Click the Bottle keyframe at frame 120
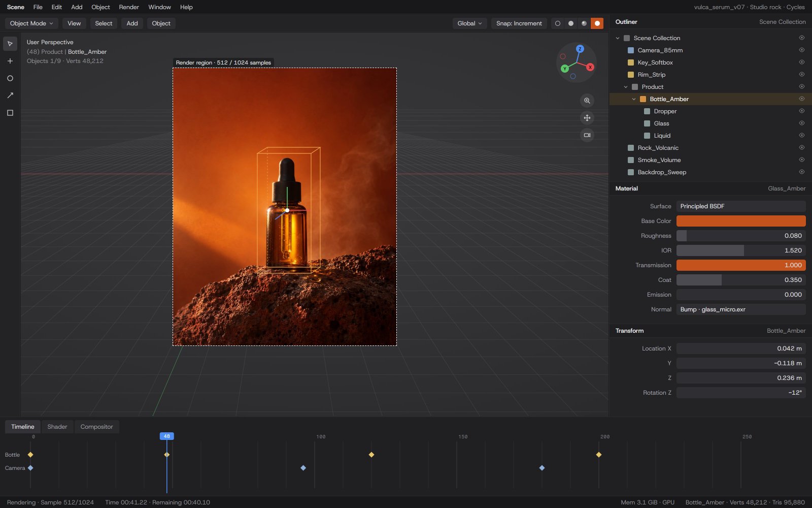Image resolution: width=812 pixels, height=508 pixels. (x=371, y=455)
